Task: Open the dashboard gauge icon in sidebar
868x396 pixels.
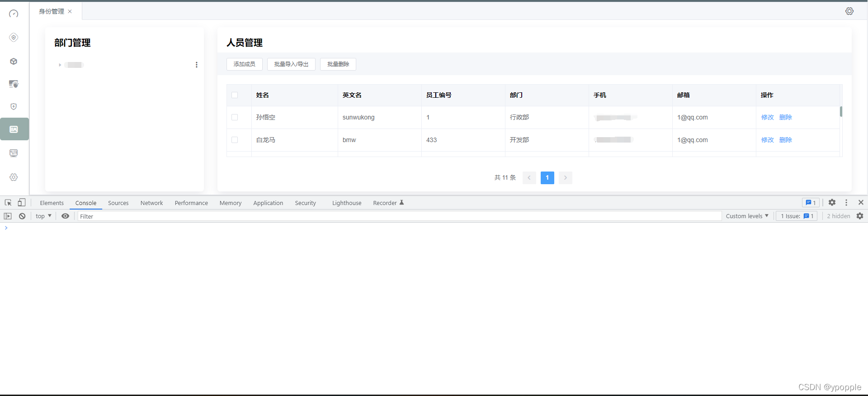Action: [x=14, y=14]
